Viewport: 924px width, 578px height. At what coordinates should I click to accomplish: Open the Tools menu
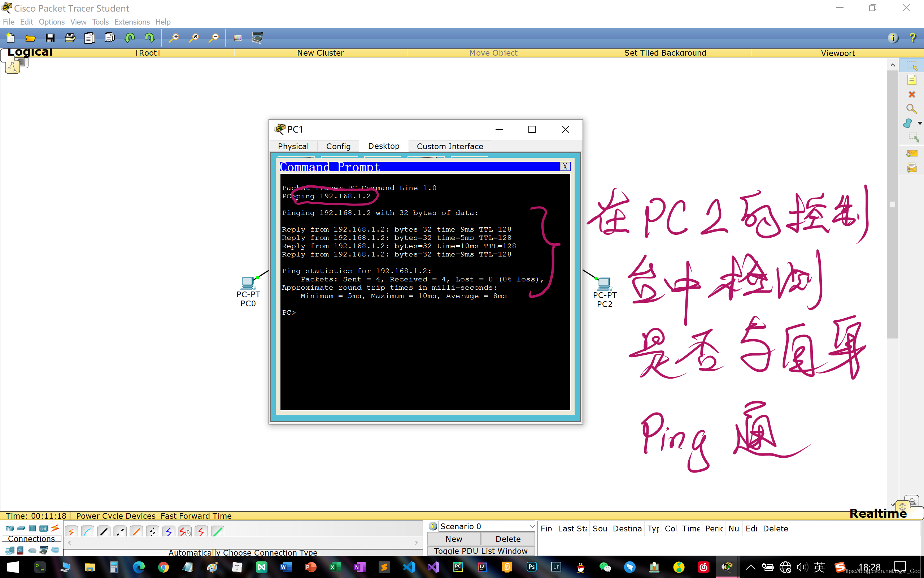pyautogui.click(x=100, y=22)
